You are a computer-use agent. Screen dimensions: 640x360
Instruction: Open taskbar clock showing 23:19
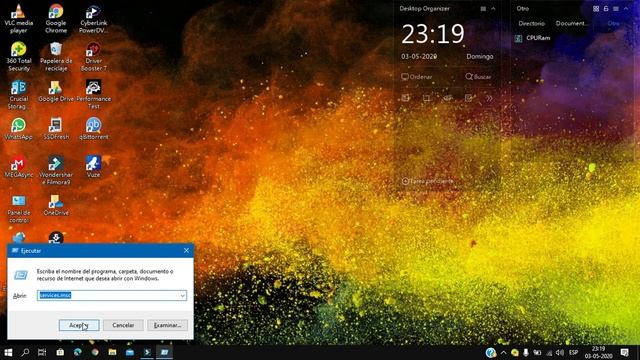(x=598, y=352)
